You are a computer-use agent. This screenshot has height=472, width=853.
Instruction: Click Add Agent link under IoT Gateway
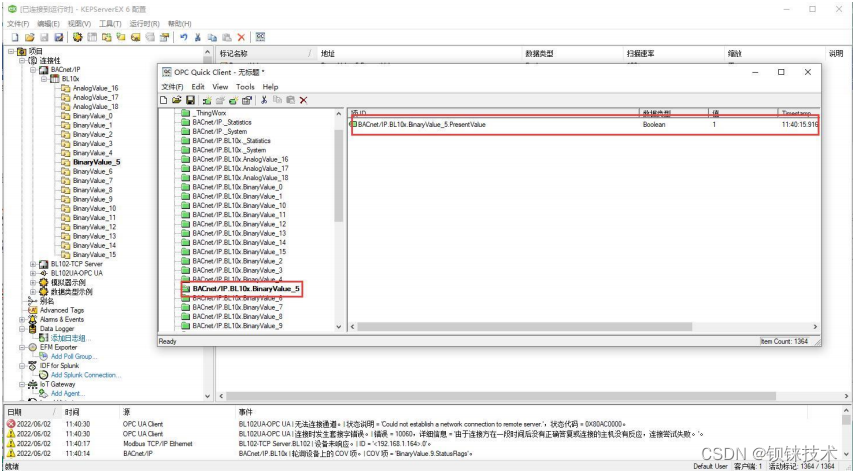click(67, 393)
